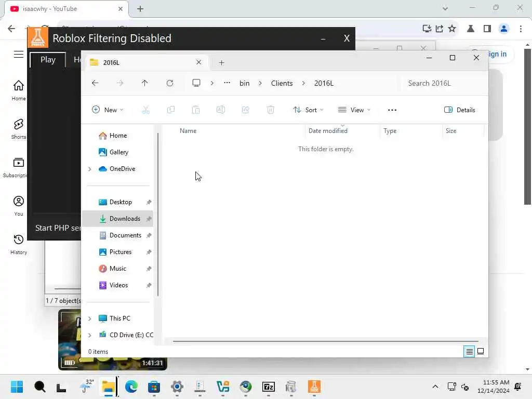Open Videos in the navigation pane
Image resolution: width=532 pixels, height=399 pixels.
117,285
